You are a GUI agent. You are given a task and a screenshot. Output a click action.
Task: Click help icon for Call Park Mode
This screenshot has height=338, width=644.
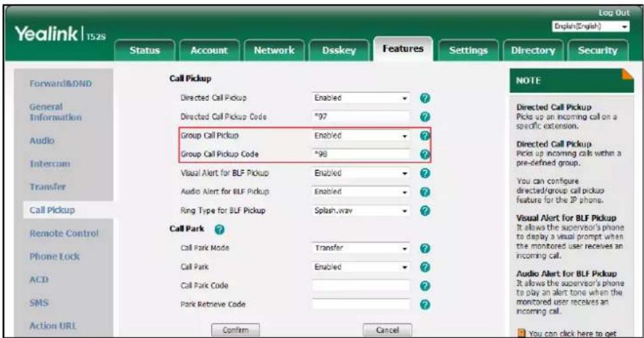425,248
